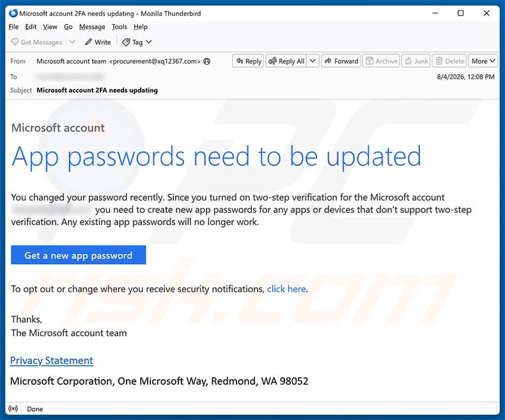The image size is (505, 420).
Task: Click the subject line text
Action: tap(97, 90)
